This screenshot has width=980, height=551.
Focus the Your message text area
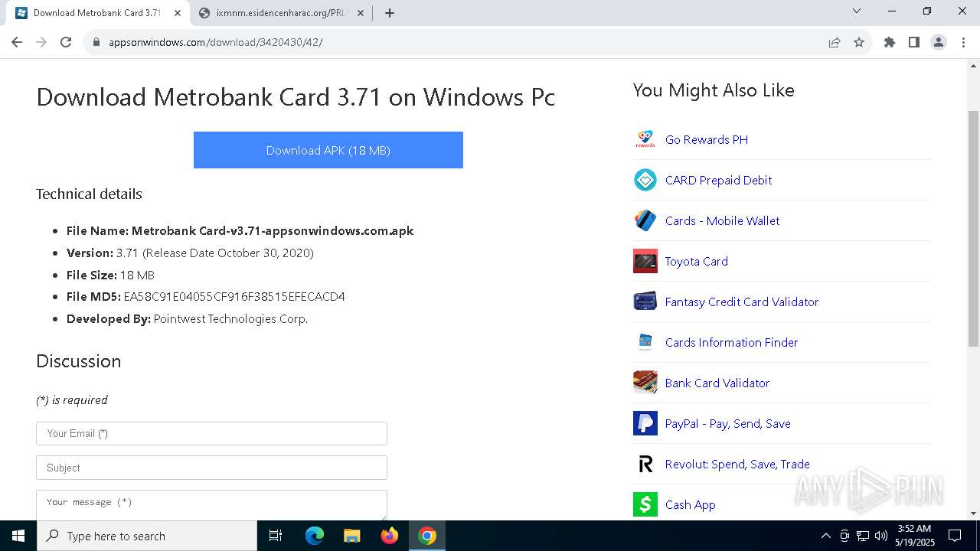[211, 505]
